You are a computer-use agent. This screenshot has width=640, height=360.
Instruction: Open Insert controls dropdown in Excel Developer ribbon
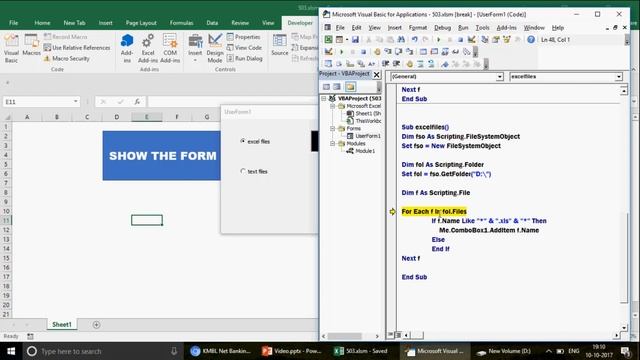tap(195, 60)
